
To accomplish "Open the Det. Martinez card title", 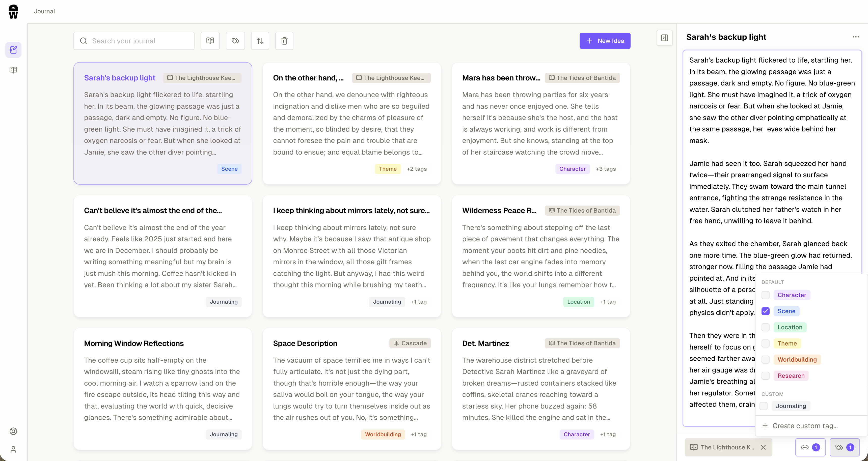I will pos(485,343).
